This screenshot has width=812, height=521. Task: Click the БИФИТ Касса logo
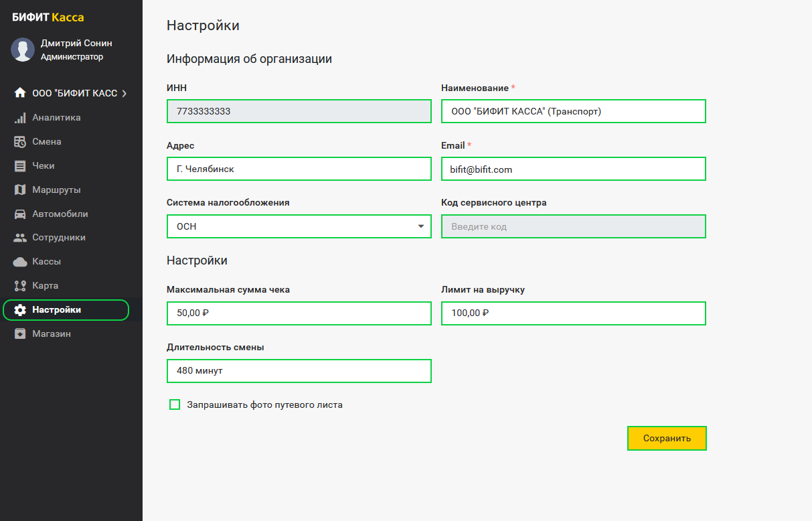click(x=48, y=17)
